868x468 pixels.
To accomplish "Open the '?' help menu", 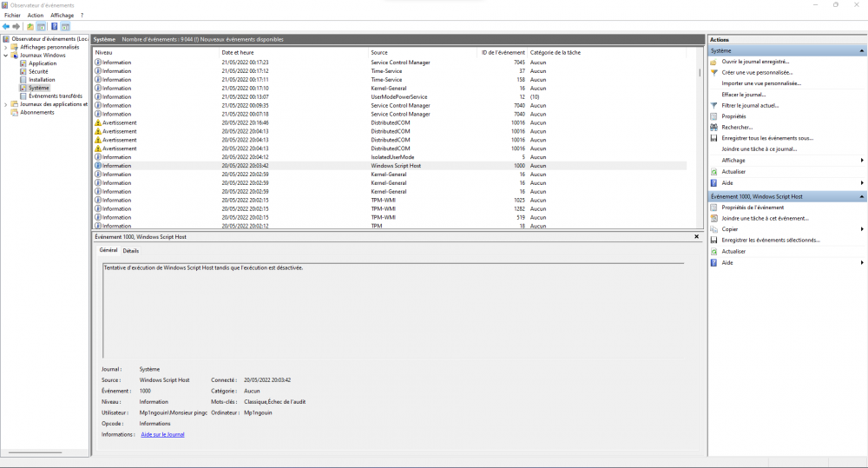I will (x=82, y=16).
